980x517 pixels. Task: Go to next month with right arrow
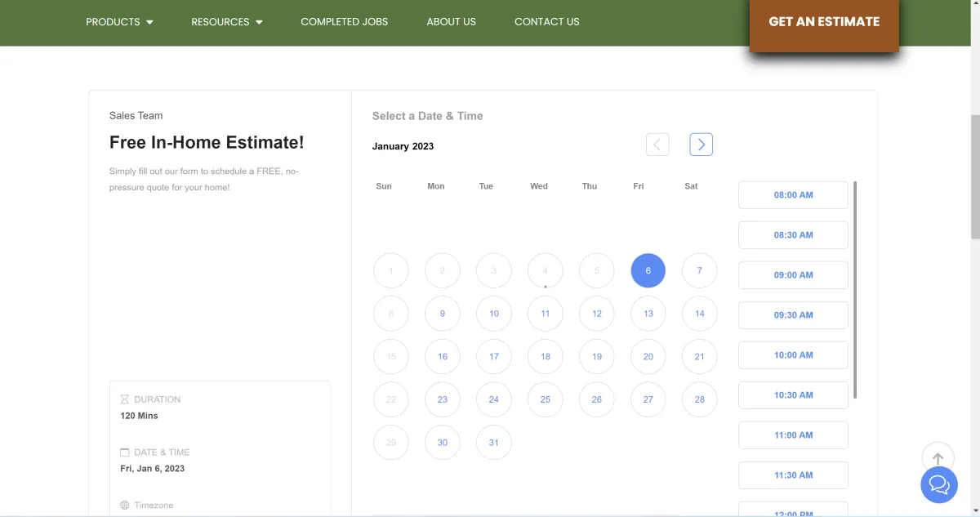tap(701, 145)
